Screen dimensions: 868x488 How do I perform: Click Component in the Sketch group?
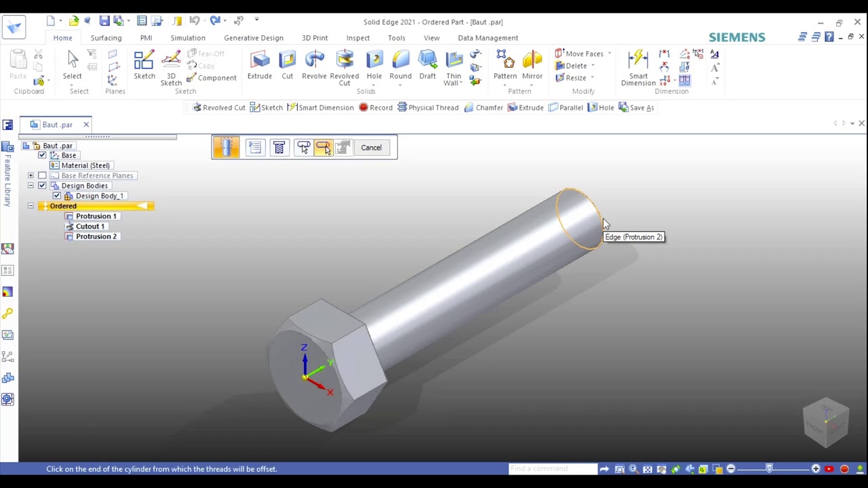click(212, 78)
